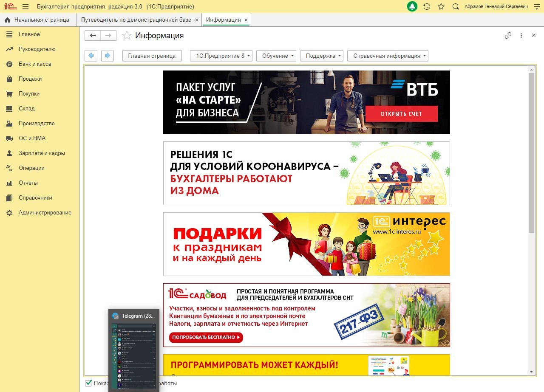Screen dimensions: 544x392
Task: Add Информация page to favorites star
Action: 127,36
